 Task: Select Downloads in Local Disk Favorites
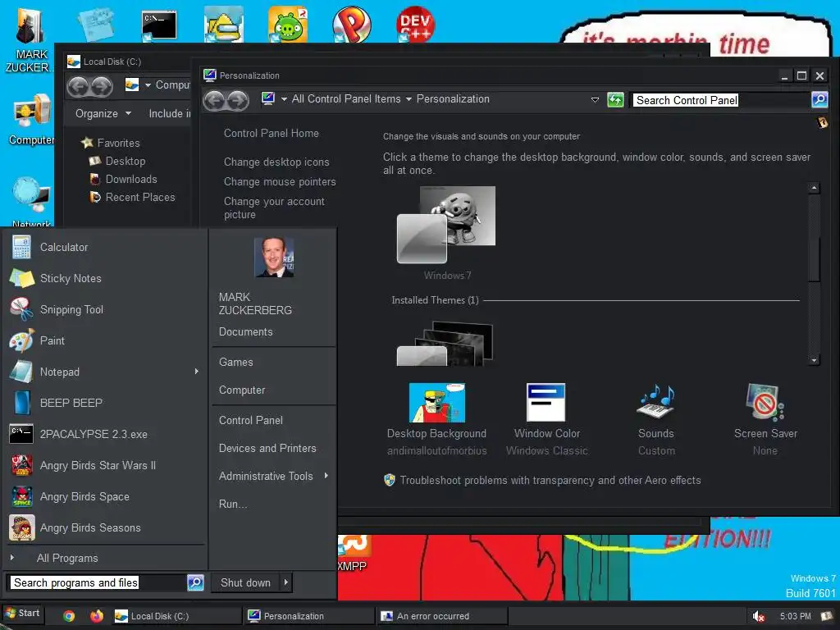pyautogui.click(x=131, y=180)
